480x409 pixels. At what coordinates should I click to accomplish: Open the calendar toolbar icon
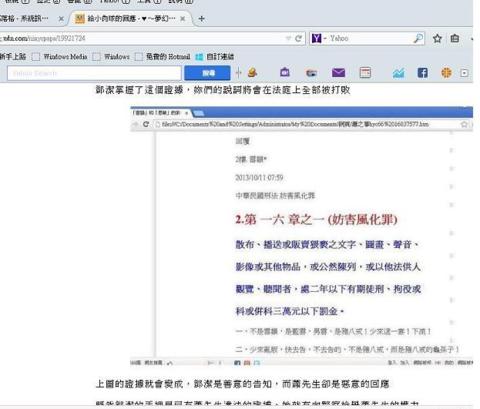[x=365, y=73]
